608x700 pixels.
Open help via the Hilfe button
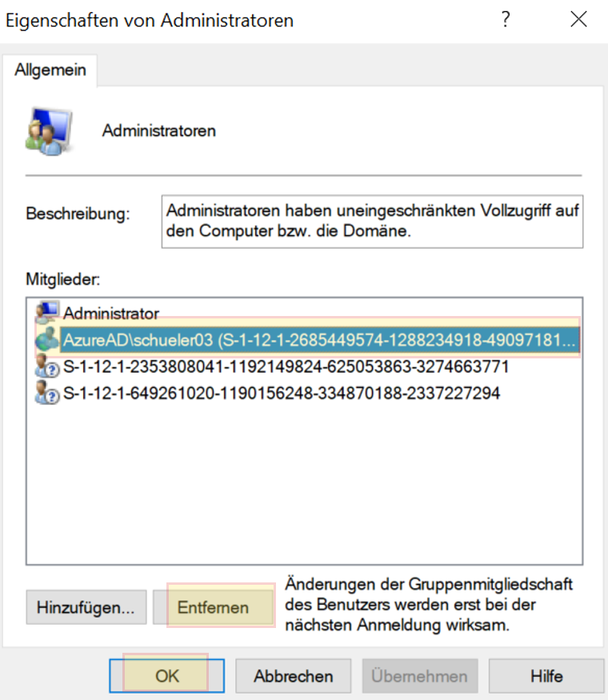546,676
